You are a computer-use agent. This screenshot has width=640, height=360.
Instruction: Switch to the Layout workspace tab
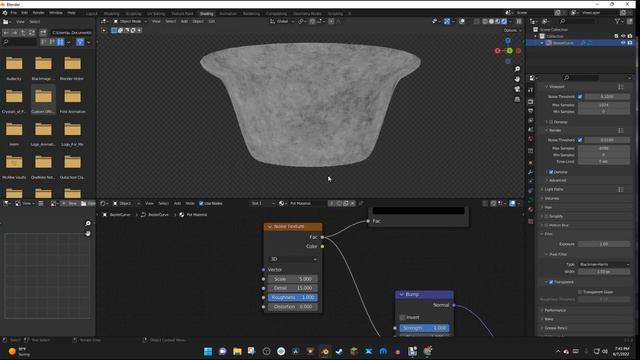pos(92,13)
